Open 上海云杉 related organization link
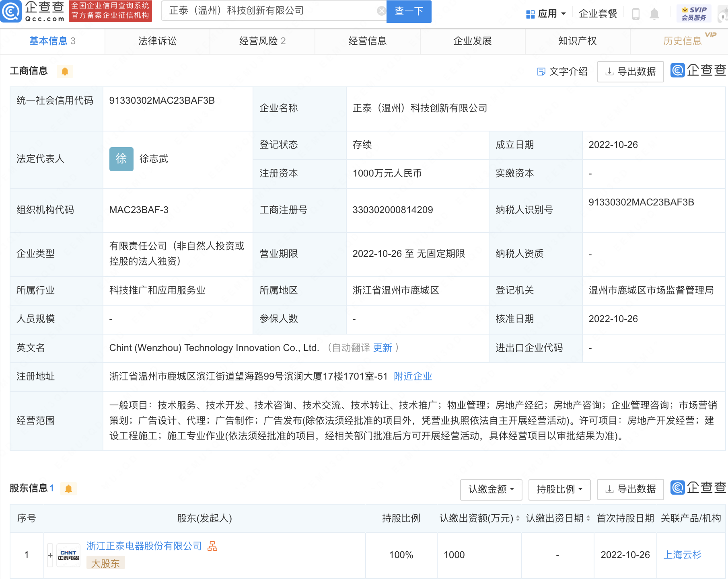728x579 pixels. (682, 555)
